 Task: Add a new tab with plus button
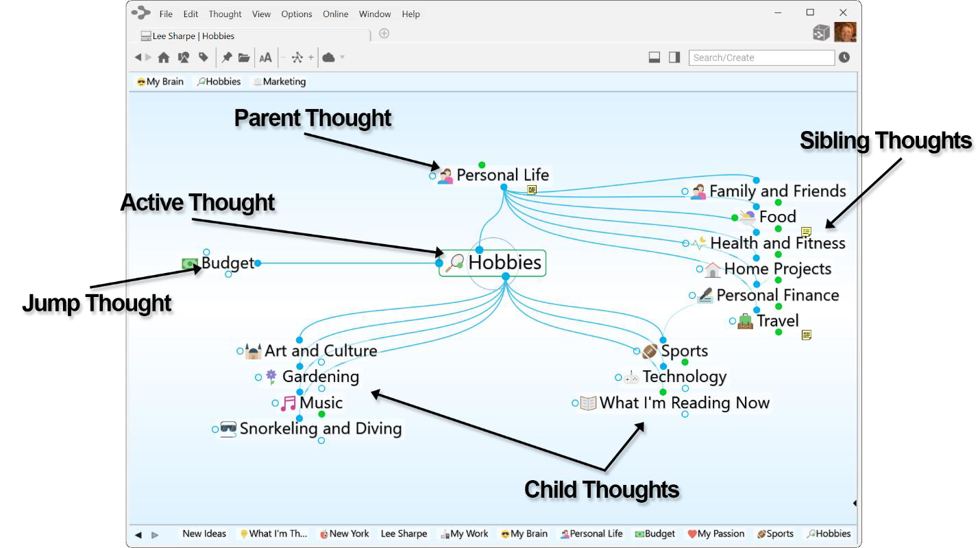click(384, 34)
